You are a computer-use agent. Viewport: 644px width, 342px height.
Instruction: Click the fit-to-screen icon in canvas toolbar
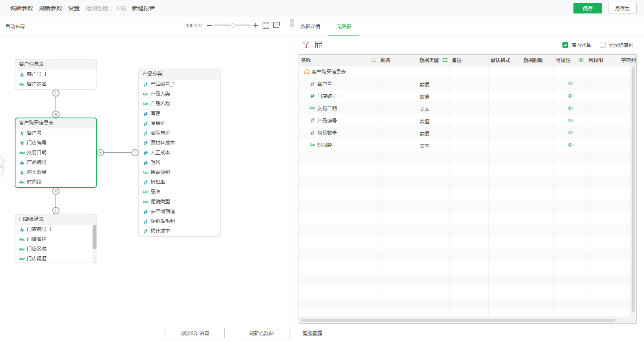[266, 25]
